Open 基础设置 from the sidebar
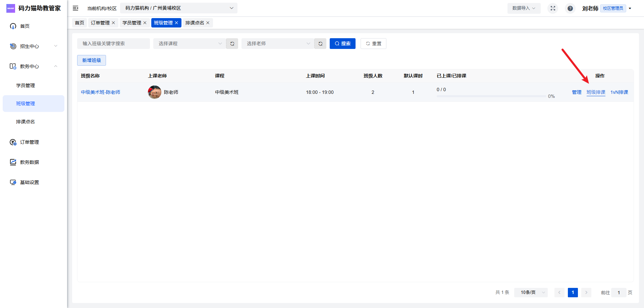 [30, 182]
